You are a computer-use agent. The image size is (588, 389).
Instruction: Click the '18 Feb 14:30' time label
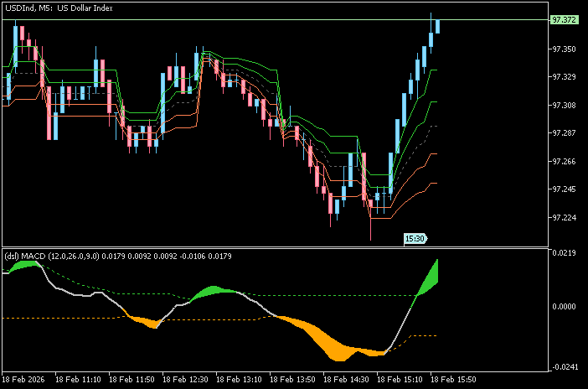pos(347,379)
